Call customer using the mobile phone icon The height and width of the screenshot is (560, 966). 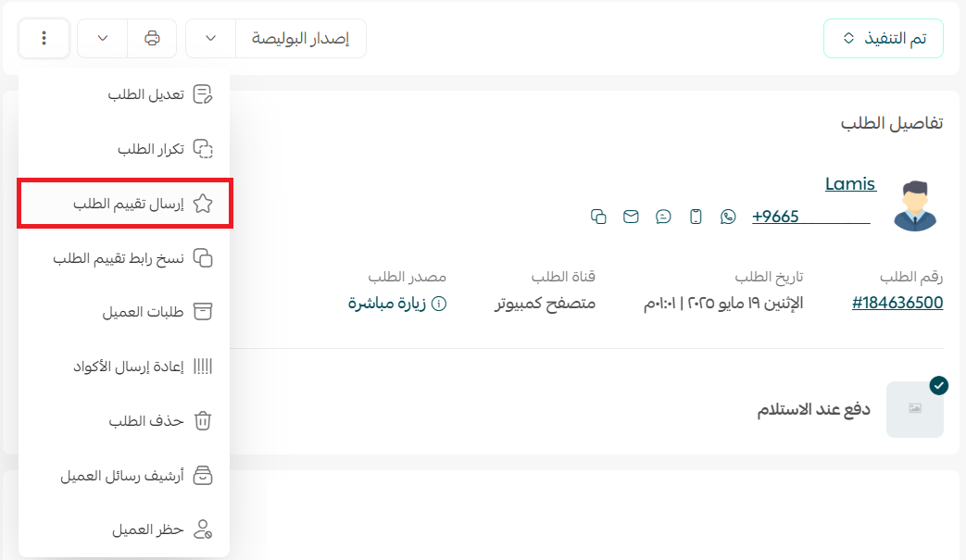click(696, 217)
